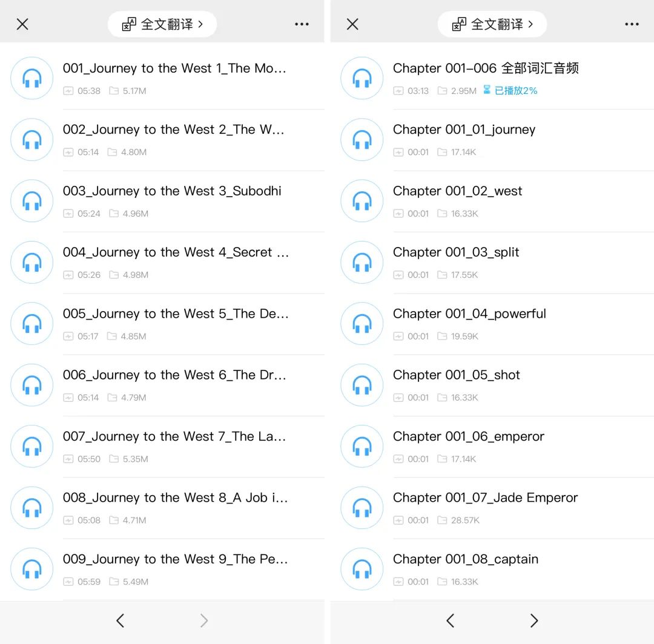
Task: Tap headphone icon beside Chapter 001_02_west
Action: (x=362, y=200)
